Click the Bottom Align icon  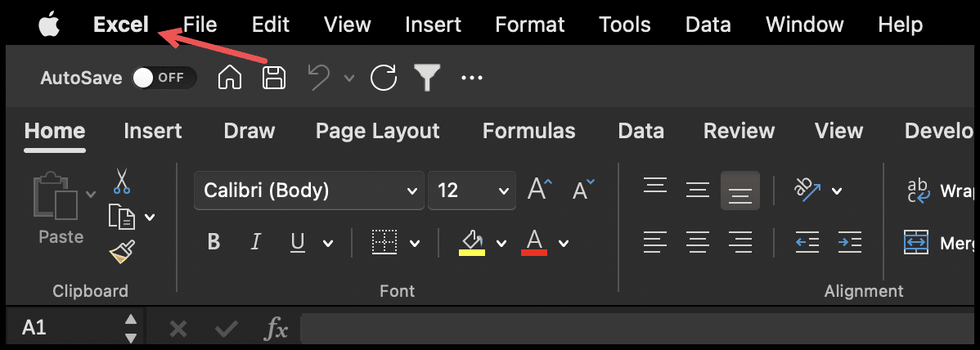[x=740, y=190]
